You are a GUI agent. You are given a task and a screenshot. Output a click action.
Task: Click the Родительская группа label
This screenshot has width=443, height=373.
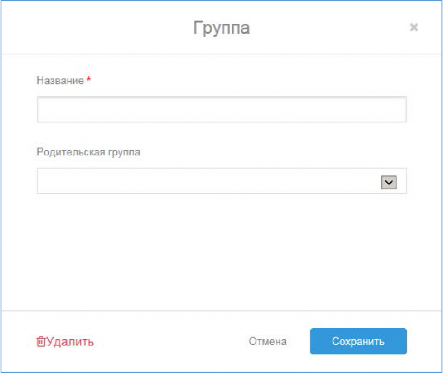[88, 152]
